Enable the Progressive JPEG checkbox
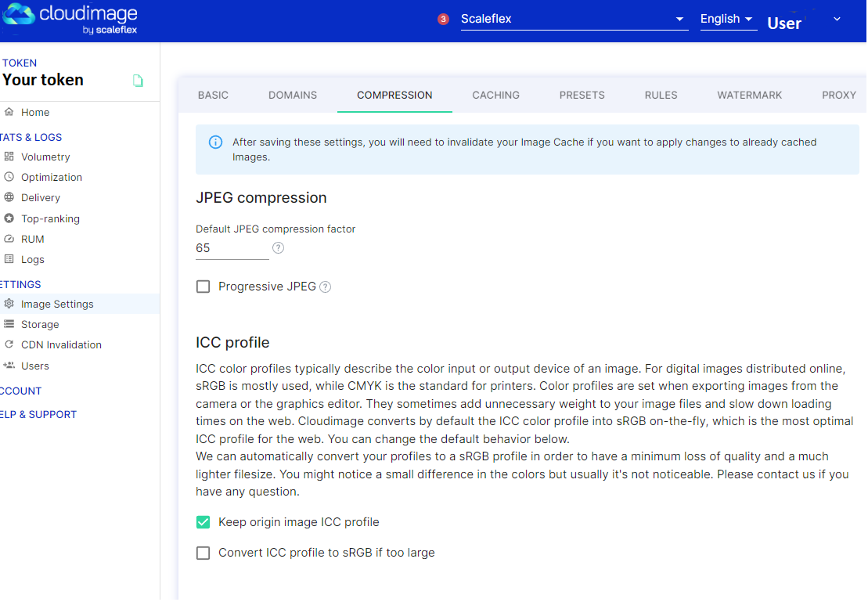 click(203, 287)
